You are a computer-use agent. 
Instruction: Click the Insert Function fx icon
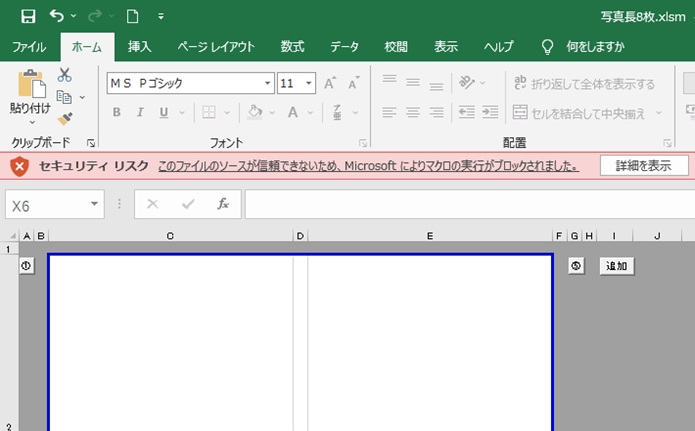coord(223,204)
